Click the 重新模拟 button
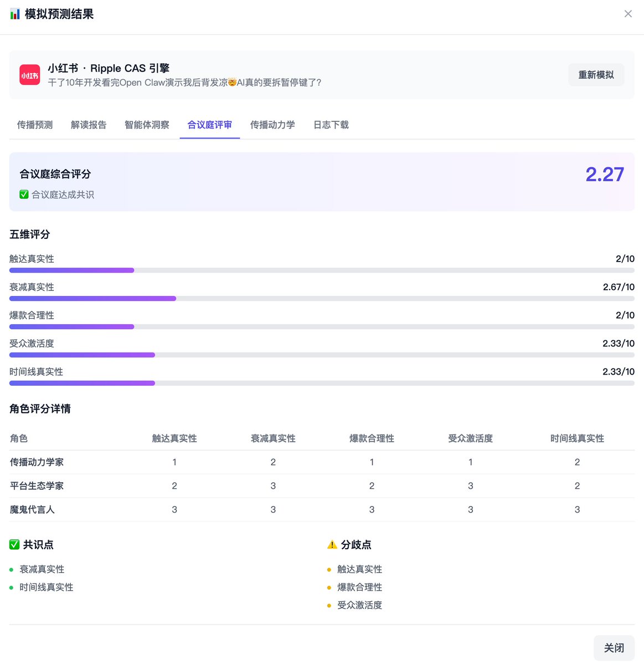This screenshot has width=644, height=665. [596, 75]
